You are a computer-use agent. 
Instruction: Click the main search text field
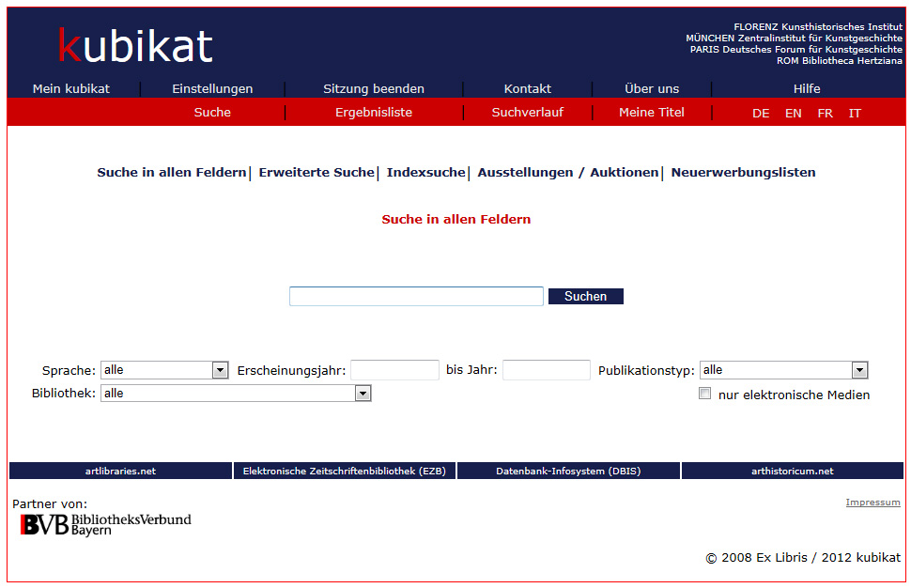point(416,297)
